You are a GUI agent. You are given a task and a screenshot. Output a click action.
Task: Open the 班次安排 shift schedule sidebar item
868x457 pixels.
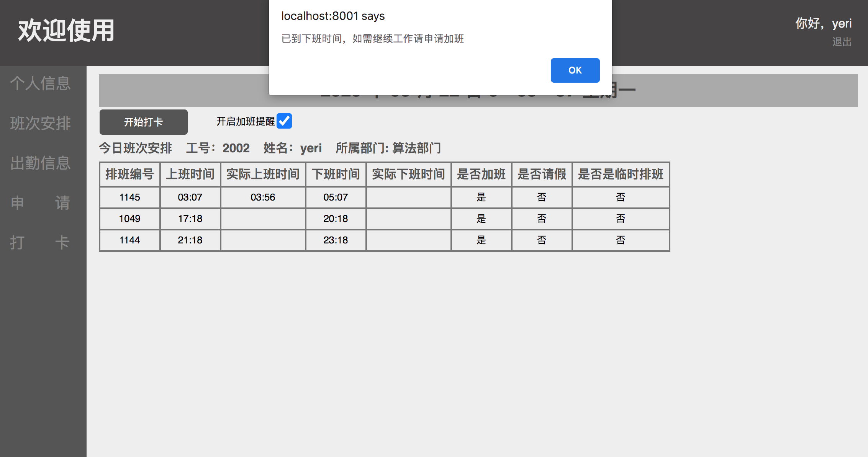coord(41,124)
